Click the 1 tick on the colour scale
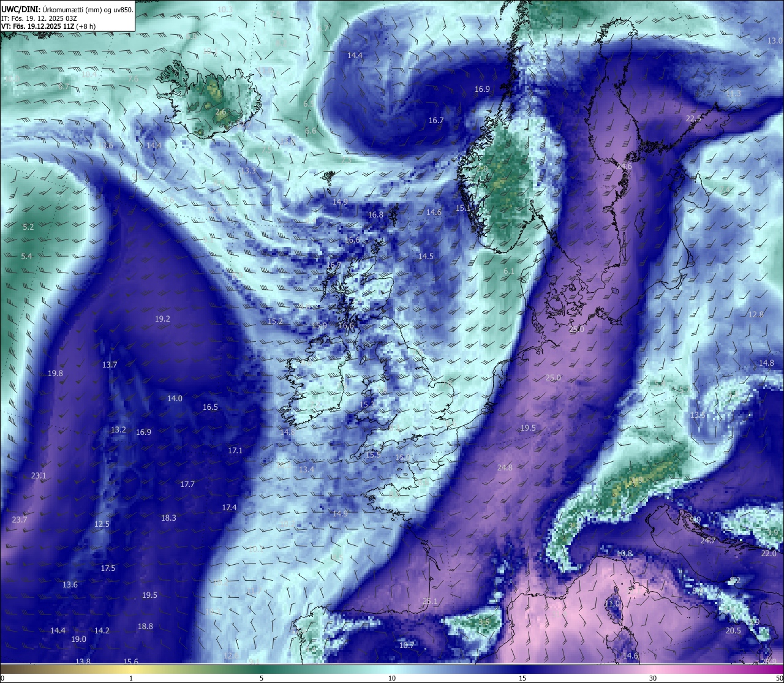Viewport: 784px width, 683px height. [x=131, y=678]
